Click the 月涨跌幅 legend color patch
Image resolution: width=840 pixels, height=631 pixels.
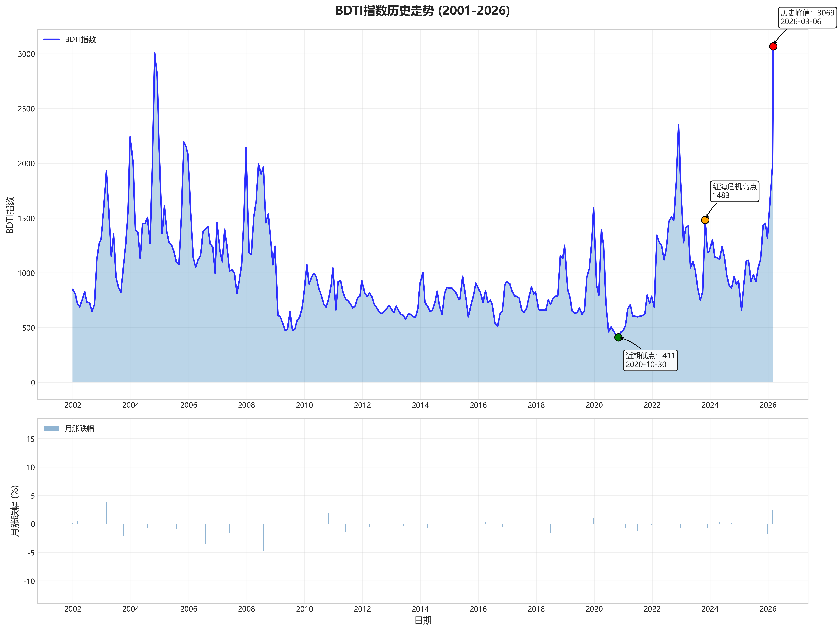(52, 428)
